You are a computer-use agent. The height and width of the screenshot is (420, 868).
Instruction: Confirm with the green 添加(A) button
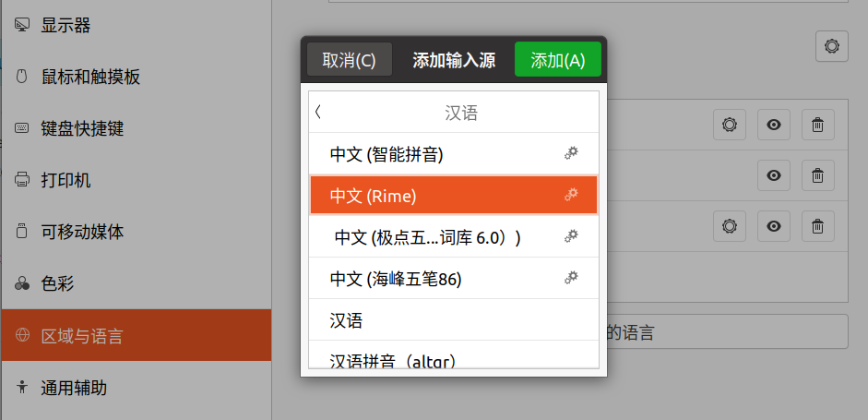557,61
